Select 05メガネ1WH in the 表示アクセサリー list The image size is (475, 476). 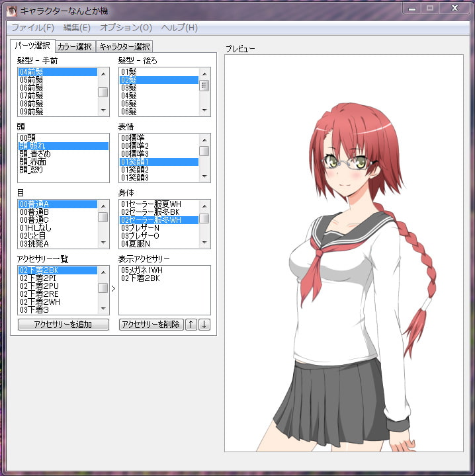[141, 270]
